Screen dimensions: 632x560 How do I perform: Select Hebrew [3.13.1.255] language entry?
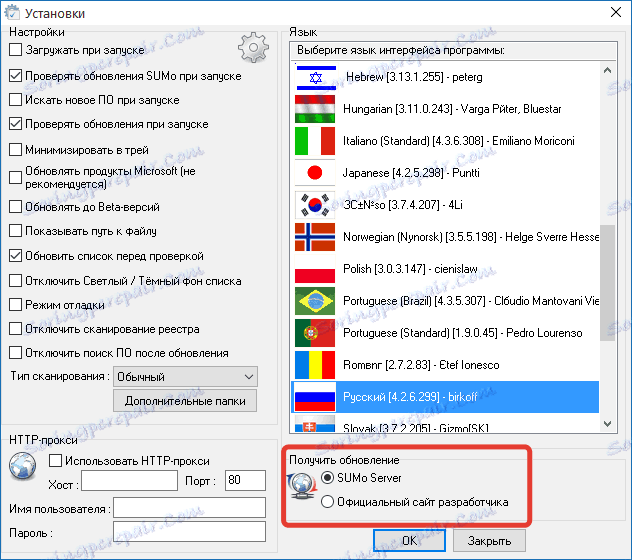tap(445, 77)
